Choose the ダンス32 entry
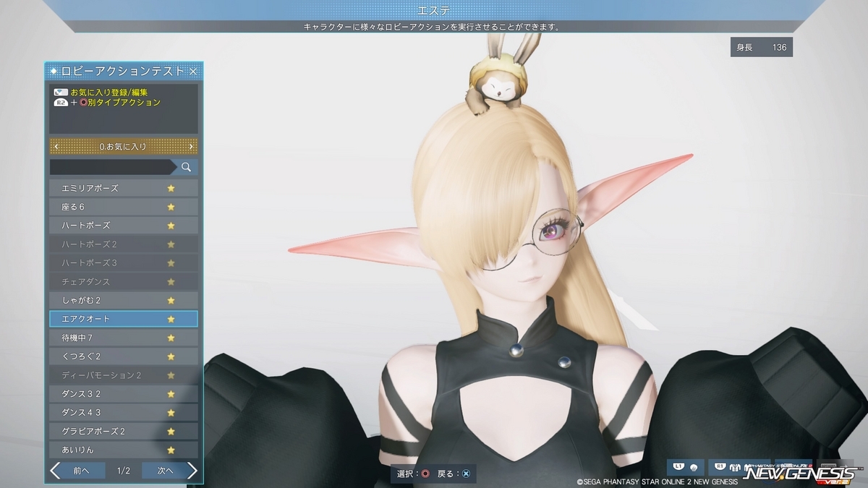Image resolution: width=868 pixels, height=488 pixels. tap(123, 394)
